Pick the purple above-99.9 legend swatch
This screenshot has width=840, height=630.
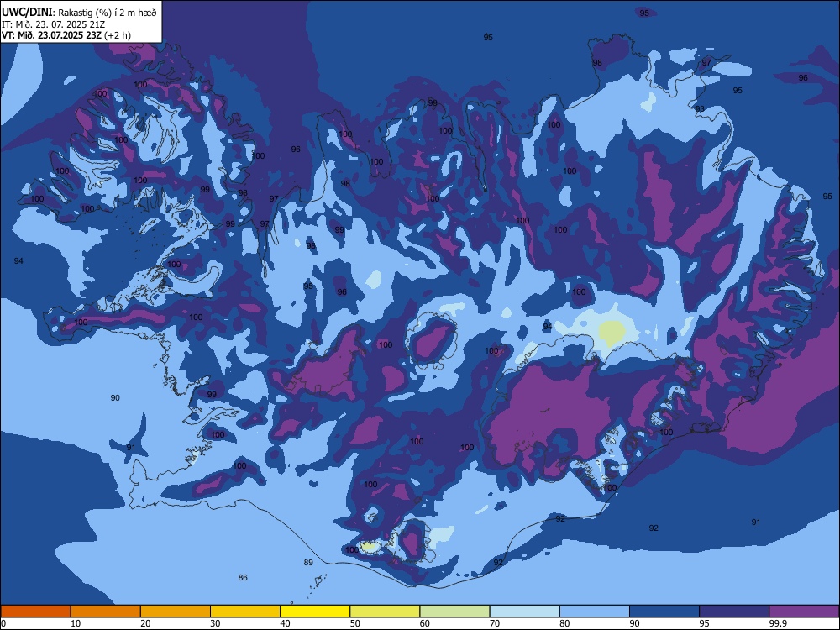pos(804,612)
